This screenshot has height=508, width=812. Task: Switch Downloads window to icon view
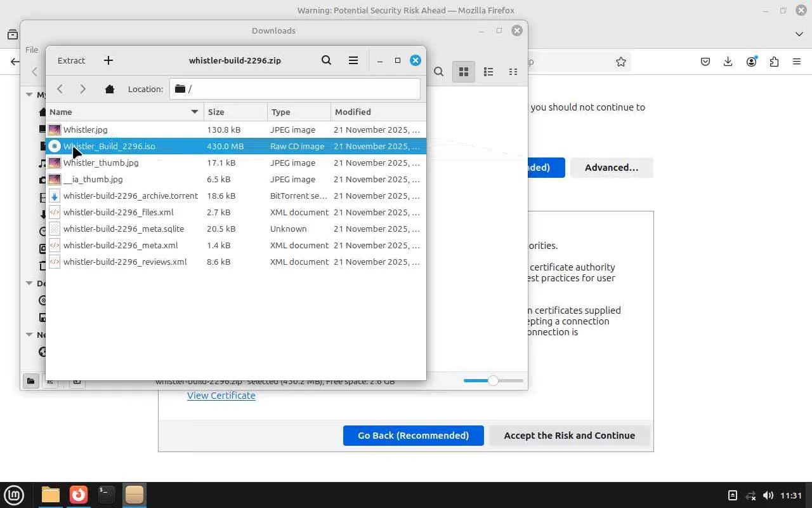click(464, 72)
